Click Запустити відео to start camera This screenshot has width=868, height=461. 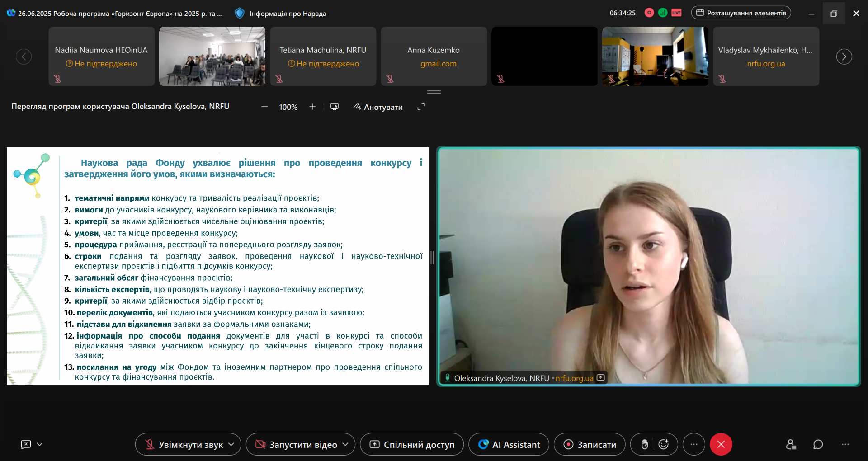(x=297, y=445)
